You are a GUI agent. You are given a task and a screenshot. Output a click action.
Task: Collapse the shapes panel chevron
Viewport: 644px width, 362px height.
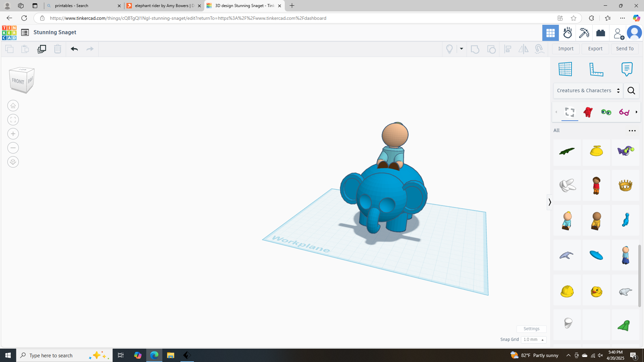tap(549, 202)
